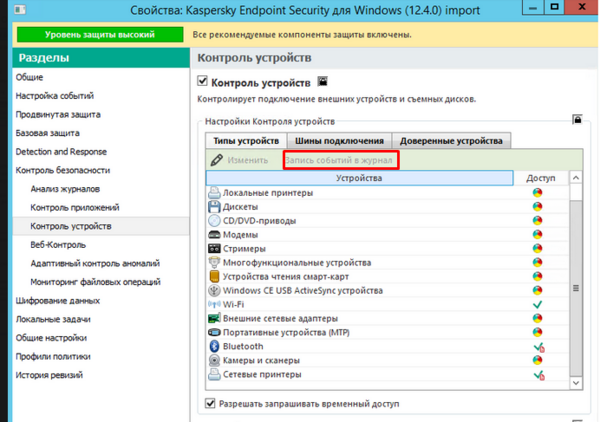Click the Wi-Fi access checkmark icon

click(x=538, y=305)
